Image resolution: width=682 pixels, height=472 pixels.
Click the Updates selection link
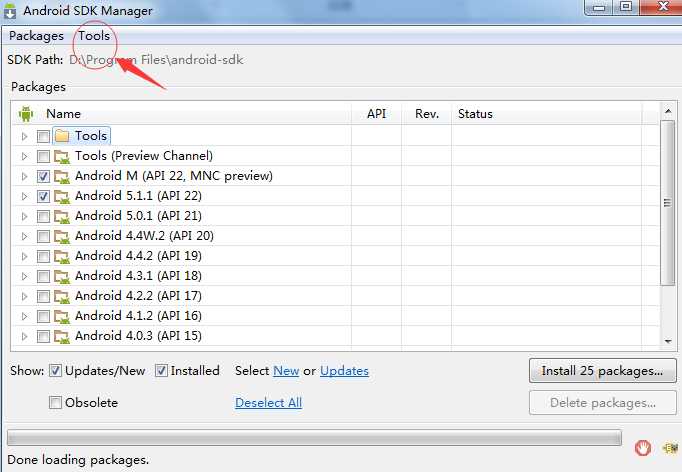[344, 371]
